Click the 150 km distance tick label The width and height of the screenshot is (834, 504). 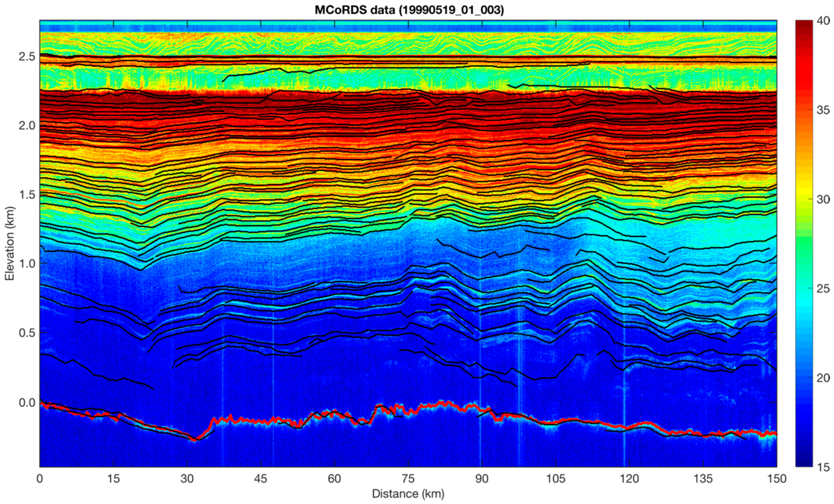777,479
